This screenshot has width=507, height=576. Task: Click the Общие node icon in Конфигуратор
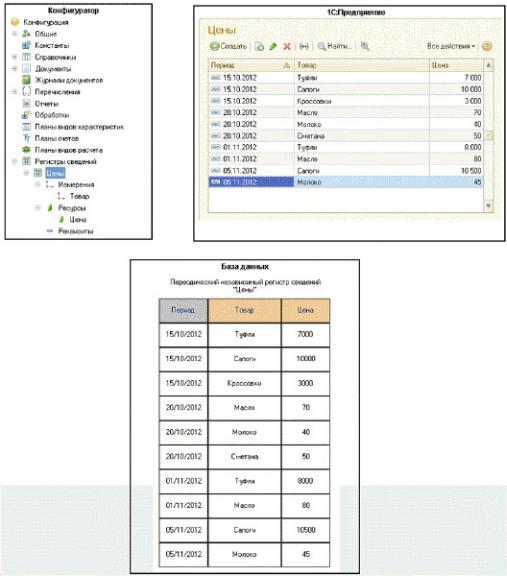[26, 34]
